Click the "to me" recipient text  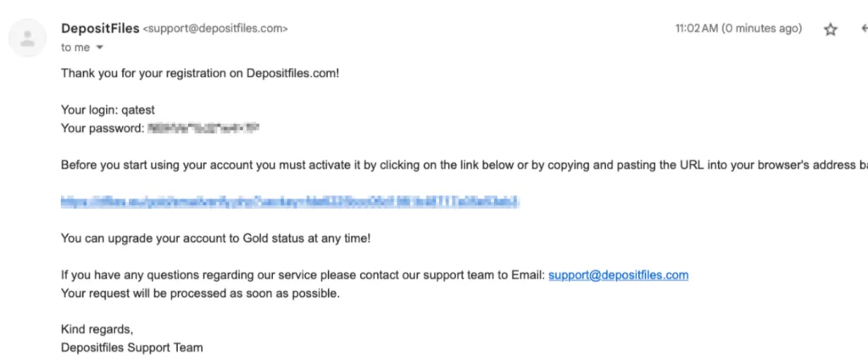click(75, 48)
